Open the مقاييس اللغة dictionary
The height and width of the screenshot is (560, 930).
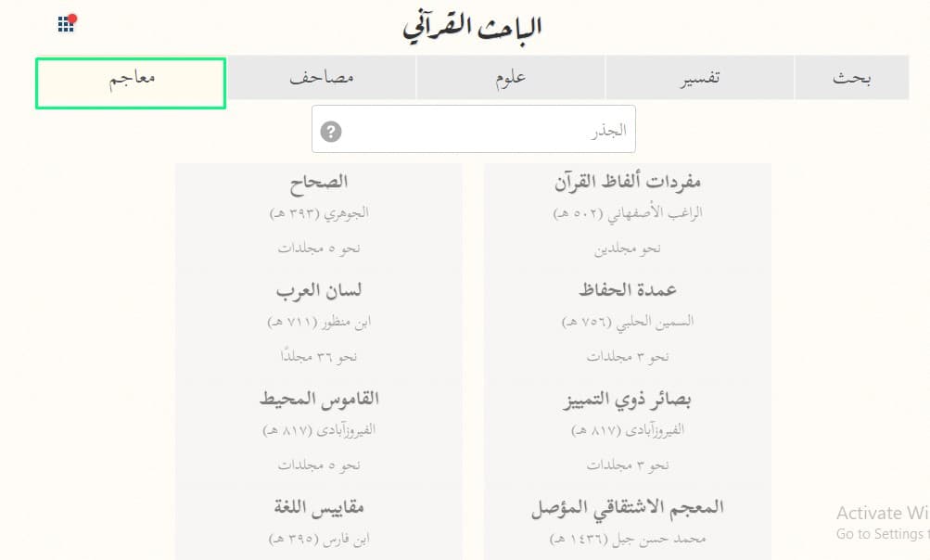pos(319,507)
